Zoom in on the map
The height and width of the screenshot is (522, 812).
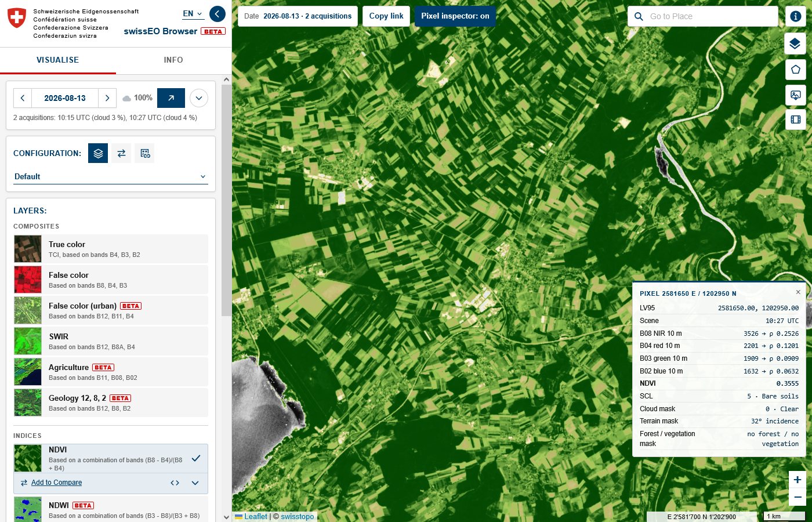coord(797,480)
